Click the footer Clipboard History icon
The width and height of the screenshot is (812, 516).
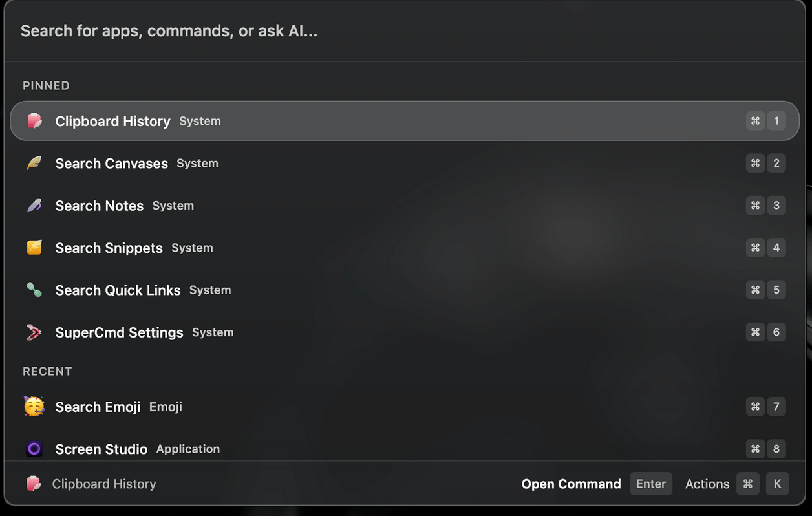tap(34, 484)
